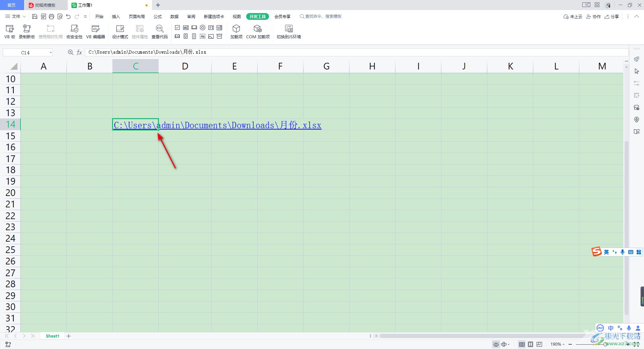
Task: Click the print icon
Action: (x=51, y=16)
